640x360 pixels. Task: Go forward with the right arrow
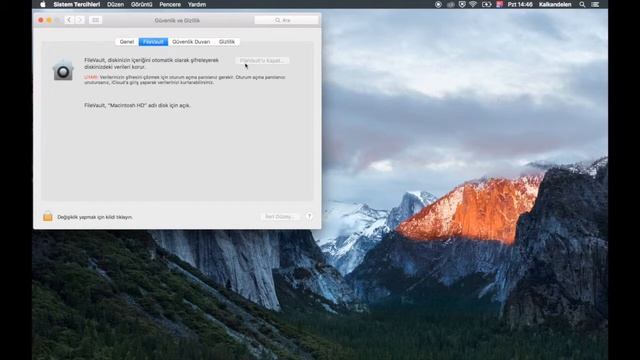click(x=80, y=20)
